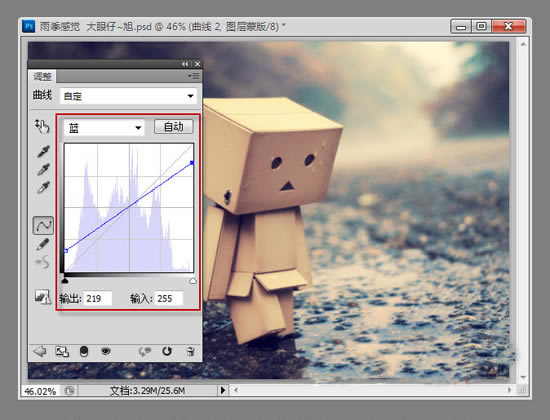
Task: Pick the gray point eyedropper
Action: [x=43, y=169]
